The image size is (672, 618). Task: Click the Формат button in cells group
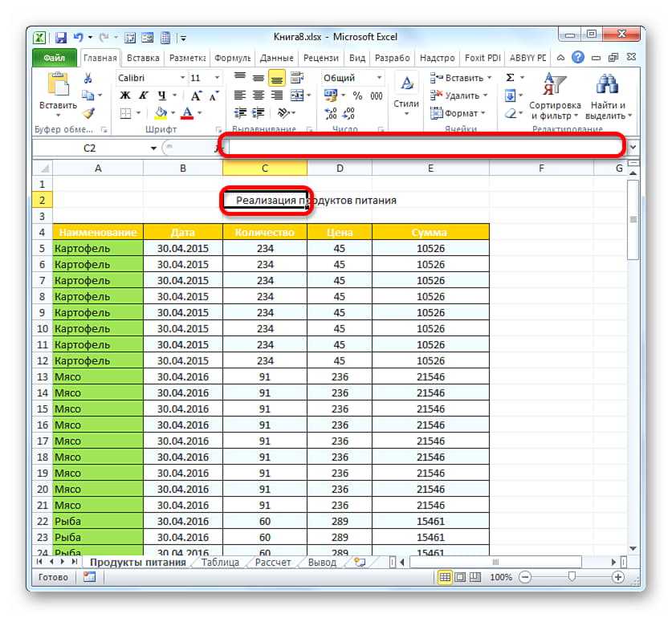coord(460,113)
